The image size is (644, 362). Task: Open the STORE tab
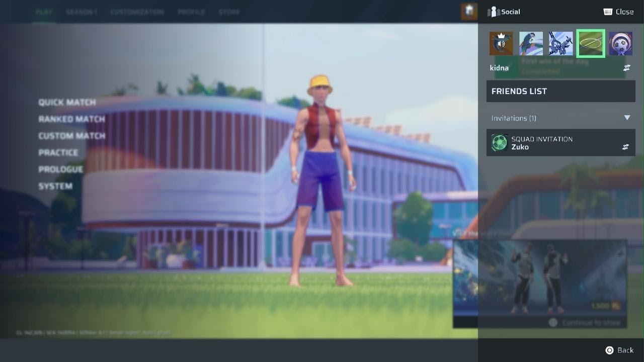pos(229,12)
